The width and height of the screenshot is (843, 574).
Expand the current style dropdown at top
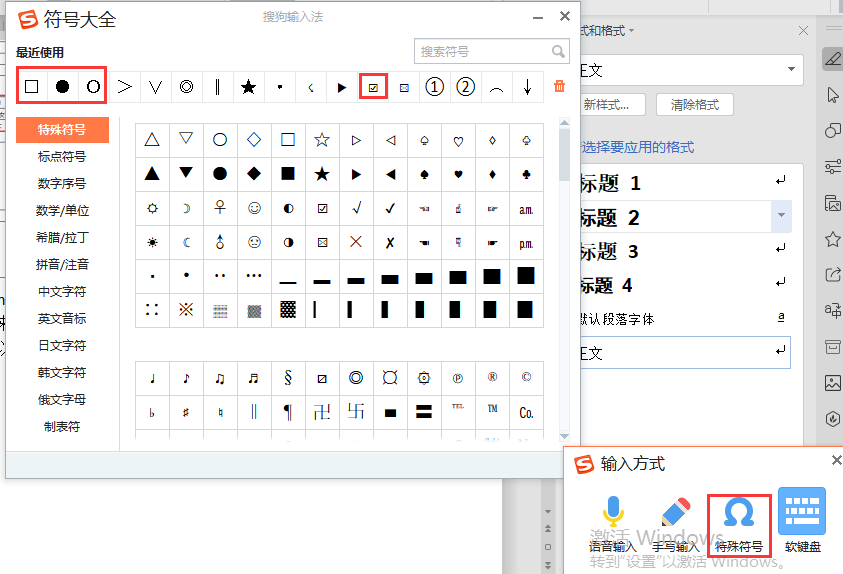[792, 69]
